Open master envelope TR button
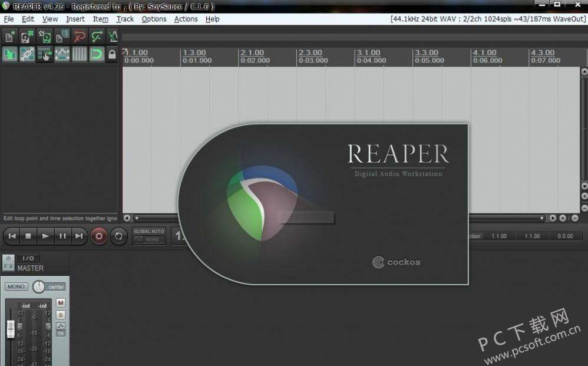This screenshot has height=366, width=588. 60,334
